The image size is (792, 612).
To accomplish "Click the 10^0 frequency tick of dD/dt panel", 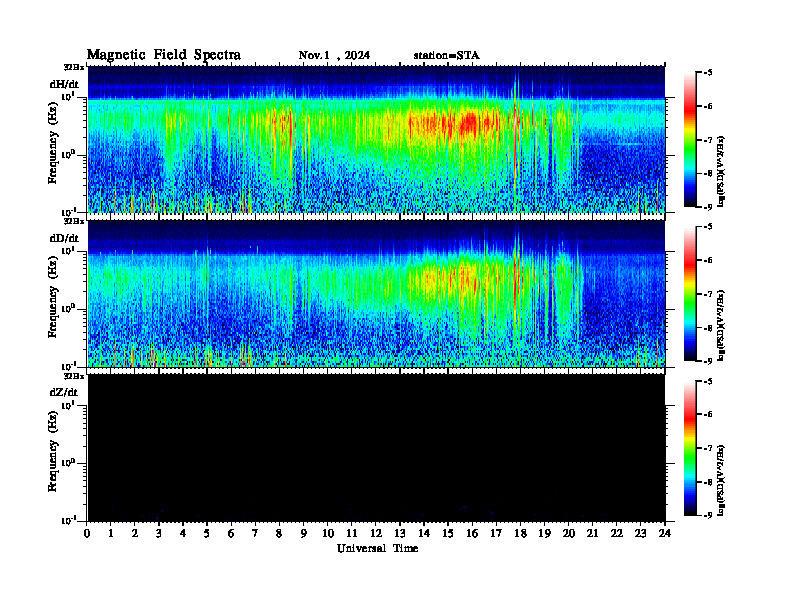I will click(x=68, y=309).
